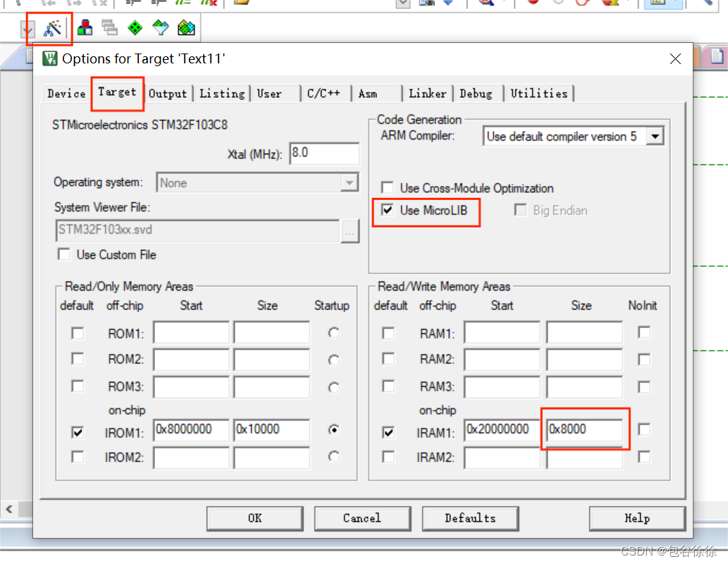The image size is (728, 564).
Task: Open the Linker tab
Action: 428,94
